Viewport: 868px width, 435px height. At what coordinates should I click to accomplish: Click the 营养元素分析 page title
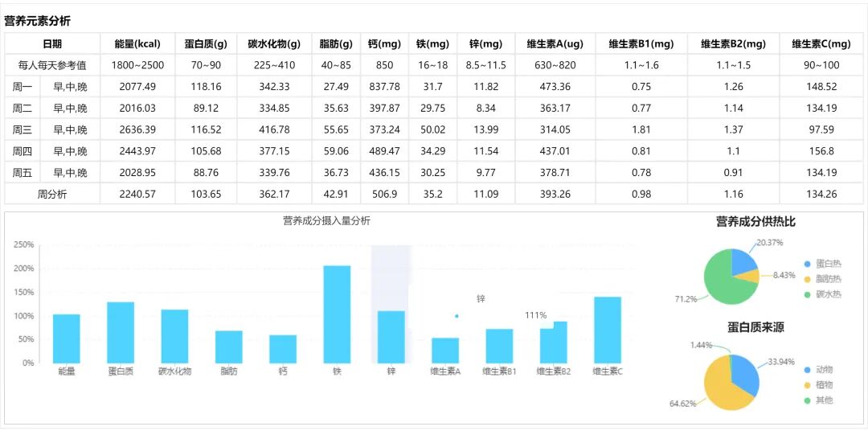click(x=37, y=22)
